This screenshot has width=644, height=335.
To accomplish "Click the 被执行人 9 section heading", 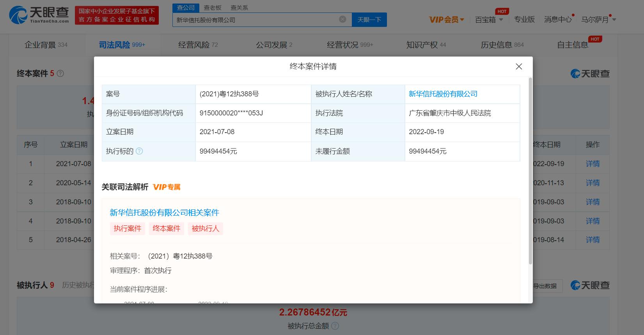I will pyautogui.click(x=35, y=285).
